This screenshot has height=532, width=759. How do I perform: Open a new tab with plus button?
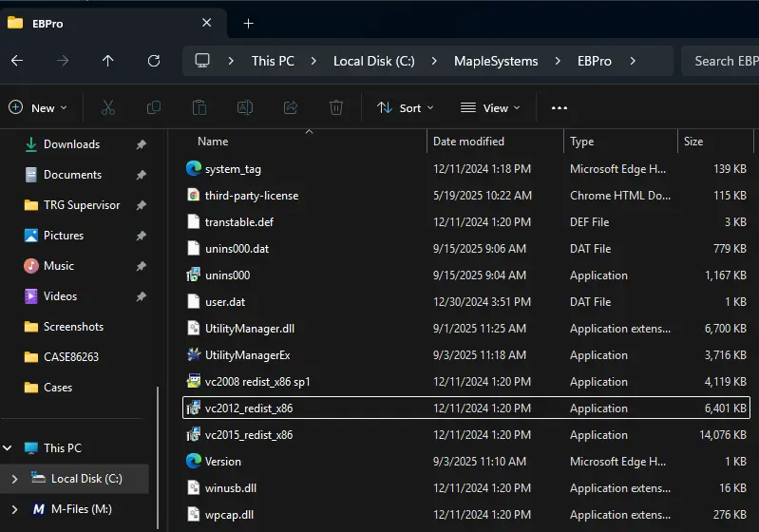249,23
